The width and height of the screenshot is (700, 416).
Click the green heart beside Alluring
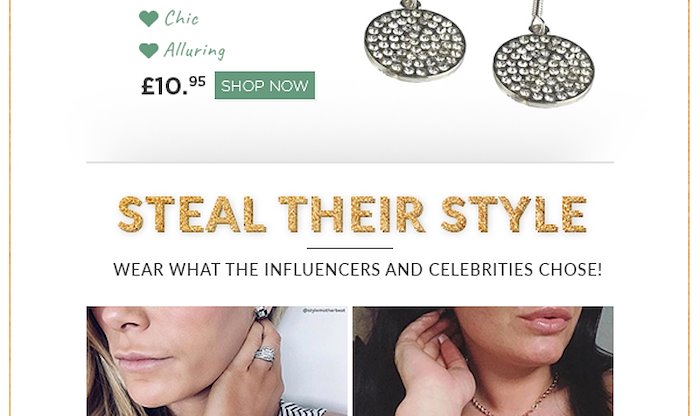pyautogui.click(x=149, y=50)
